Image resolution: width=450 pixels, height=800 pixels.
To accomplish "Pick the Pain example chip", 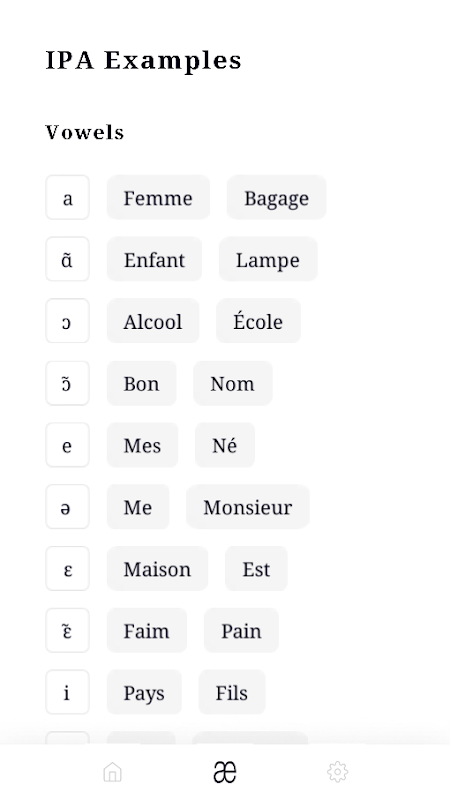I will (x=241, y=630).
